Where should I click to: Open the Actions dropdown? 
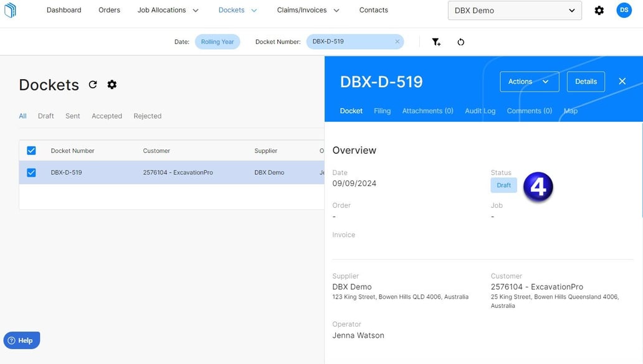tap(529, 82)
